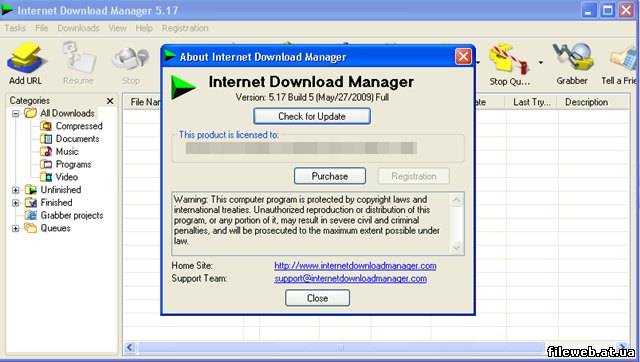Close the Categories panel
This screenshot has height=362, width=640.
[x=110, y=101]
